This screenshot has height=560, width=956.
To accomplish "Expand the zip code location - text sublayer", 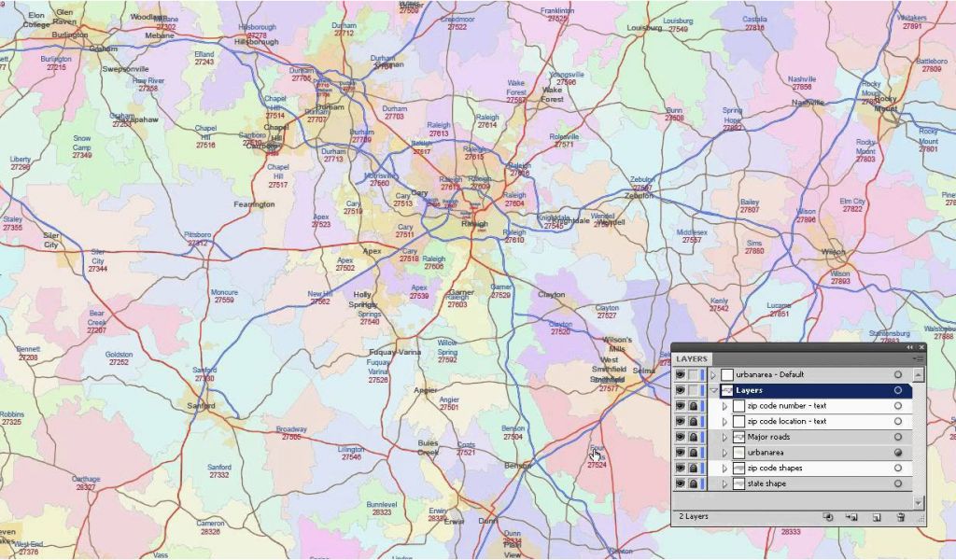I will [724, 422].
